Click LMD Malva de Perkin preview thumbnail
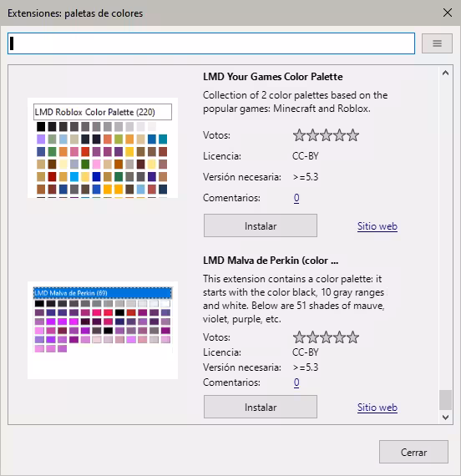461x476 pixels. (x=103, y=330)
